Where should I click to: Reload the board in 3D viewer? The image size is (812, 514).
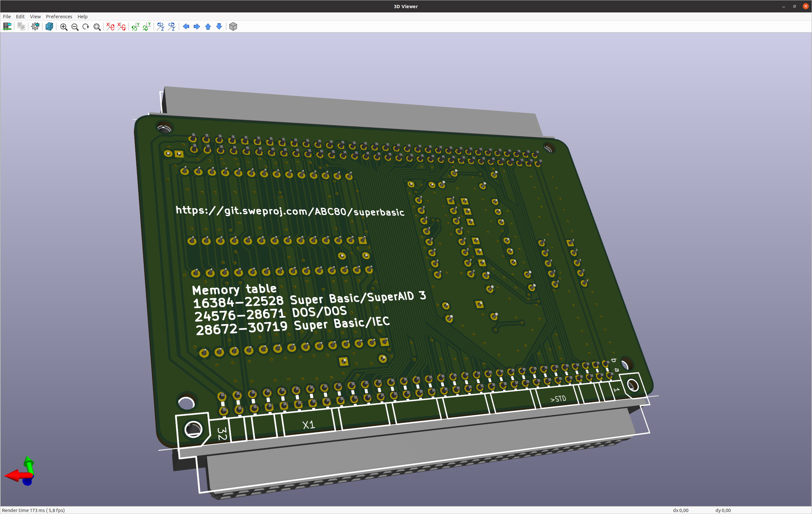[x=7, y=27]
